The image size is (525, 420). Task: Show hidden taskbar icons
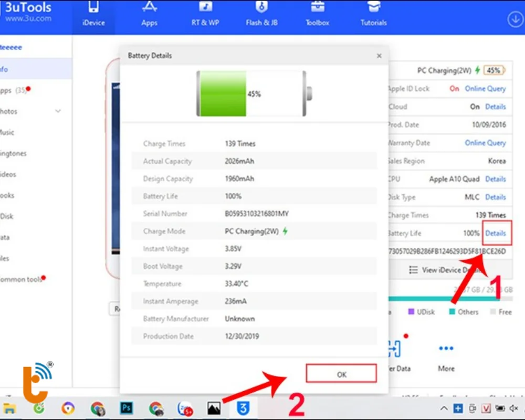click(444, 408)
